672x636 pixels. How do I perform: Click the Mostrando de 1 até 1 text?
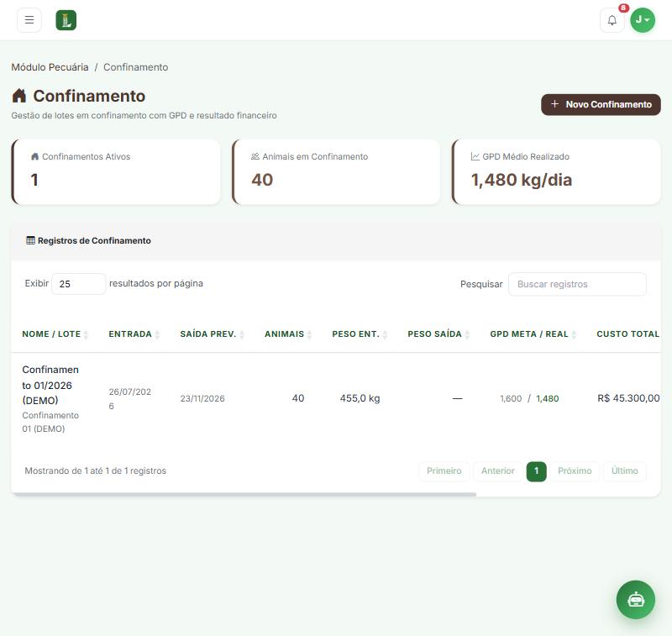pyautogui.click(x=96, y=470)
